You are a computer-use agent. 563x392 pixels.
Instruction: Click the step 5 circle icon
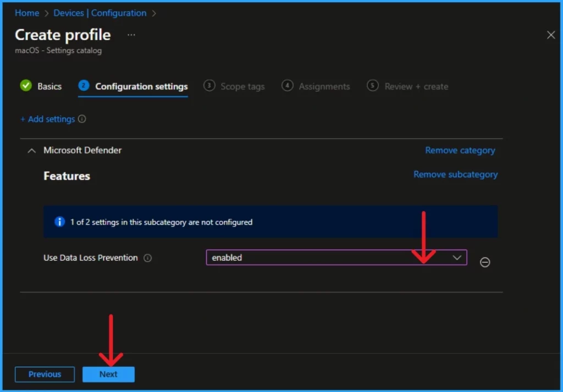point(373,85)
